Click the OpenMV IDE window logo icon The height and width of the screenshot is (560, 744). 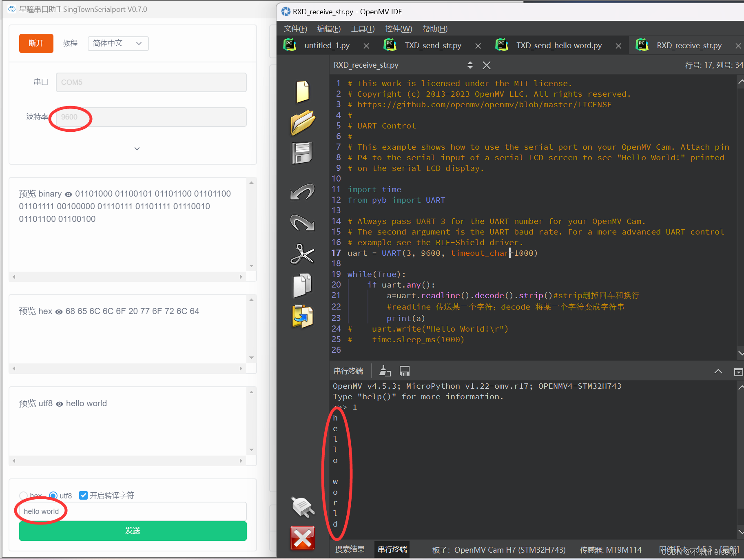pos(286,12)
